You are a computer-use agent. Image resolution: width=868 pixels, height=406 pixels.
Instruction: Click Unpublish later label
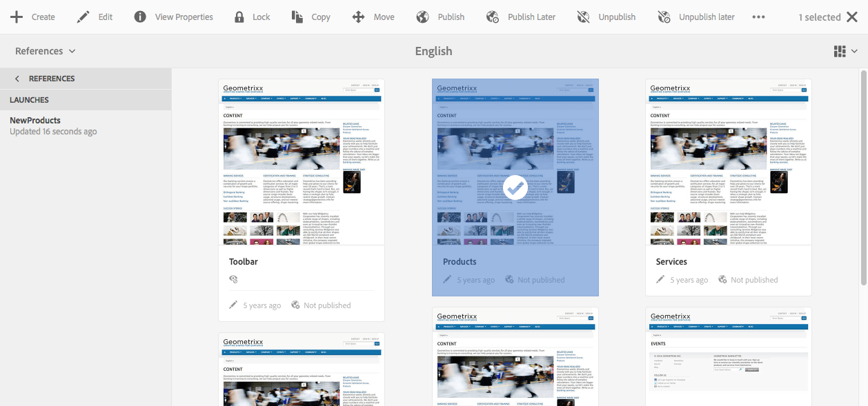click(707, 17)
